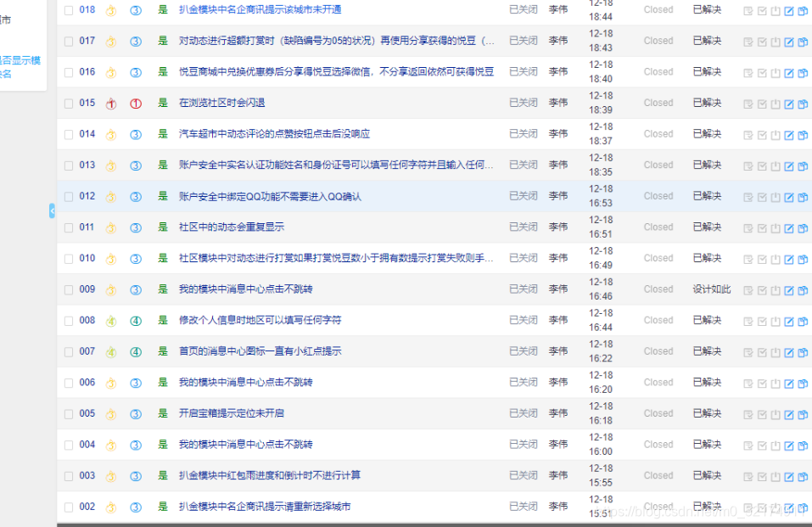Open bug 扒金模块中名企商讯提示该城市未开通
The image size is (812, 527).
[x=260, y=9]
